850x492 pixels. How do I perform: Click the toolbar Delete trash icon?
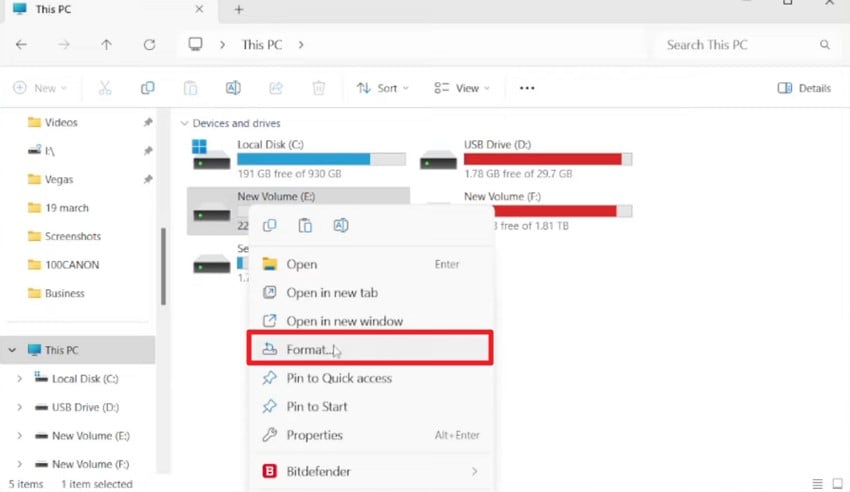pyautogui.click(x=319, y=88)
